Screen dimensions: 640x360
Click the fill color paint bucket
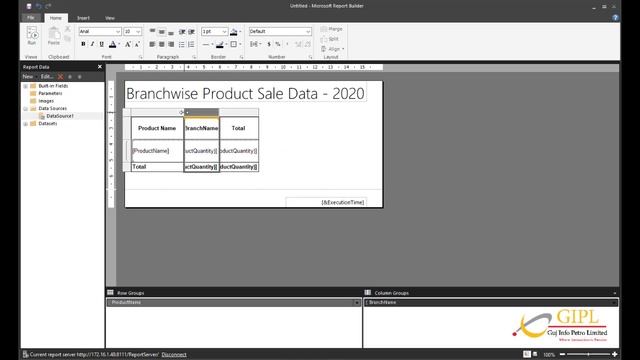point(234,31)
